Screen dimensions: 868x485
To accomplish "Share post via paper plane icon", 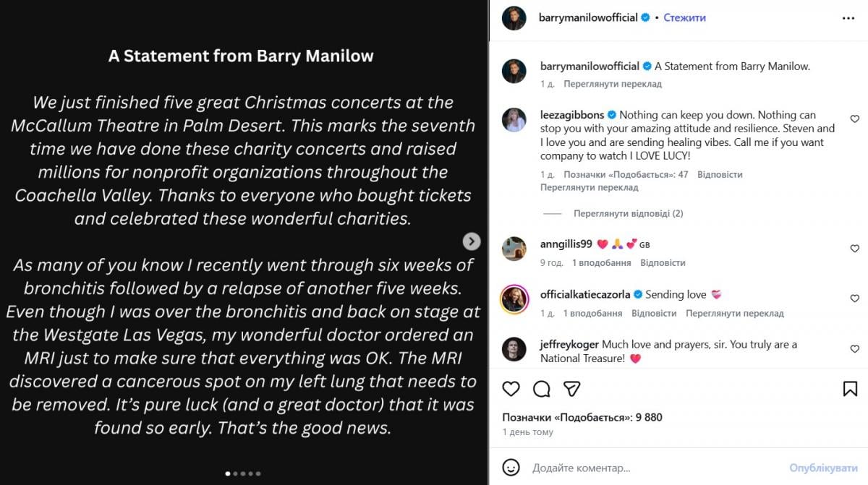I will [572, 389].
